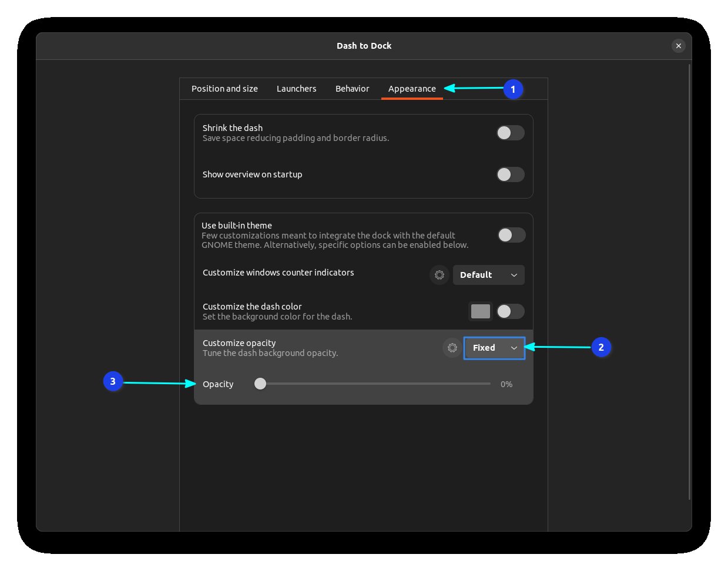Close the Dash to Dock preferences window
The image size is (728, 571).
point(679,45)
